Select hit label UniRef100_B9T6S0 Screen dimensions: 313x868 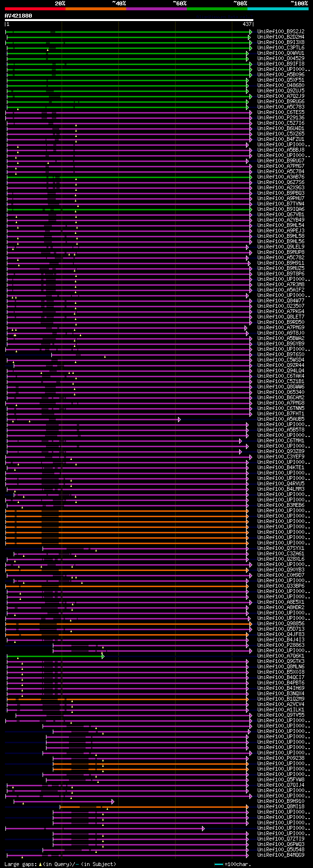pyautogui.click(x=281, y=354)
